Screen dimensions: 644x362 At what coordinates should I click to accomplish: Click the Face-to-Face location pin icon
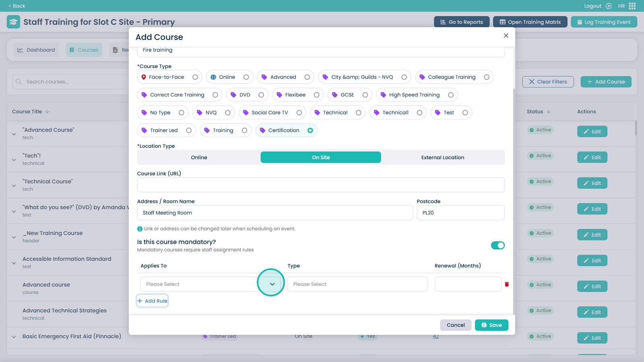pyautogui.click(x=144, y=77)
